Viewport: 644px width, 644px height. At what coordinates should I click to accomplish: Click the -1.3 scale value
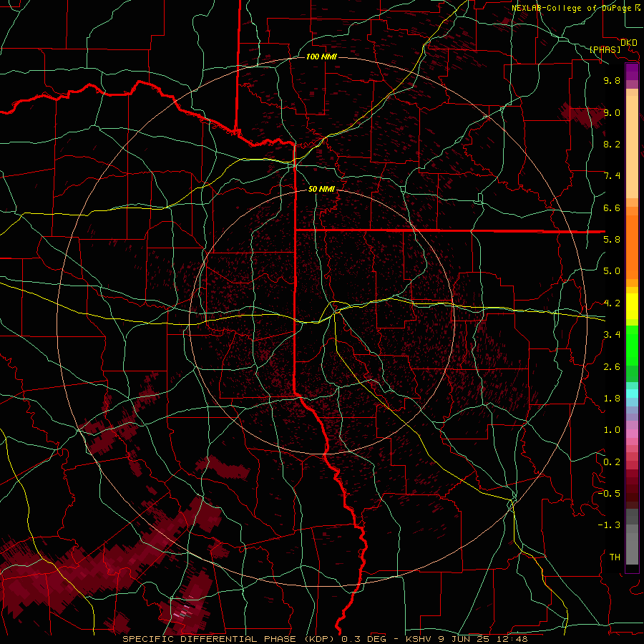609,525
